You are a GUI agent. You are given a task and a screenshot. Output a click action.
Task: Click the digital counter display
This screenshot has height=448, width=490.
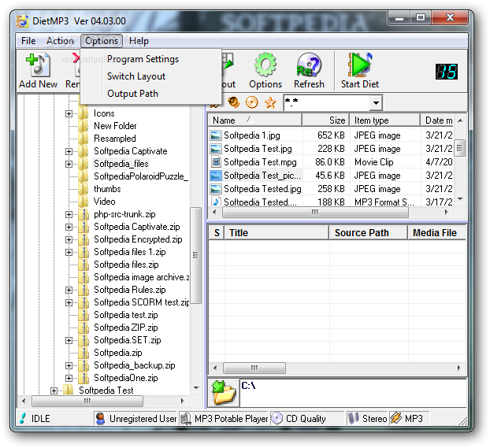(x=447, y=72)
